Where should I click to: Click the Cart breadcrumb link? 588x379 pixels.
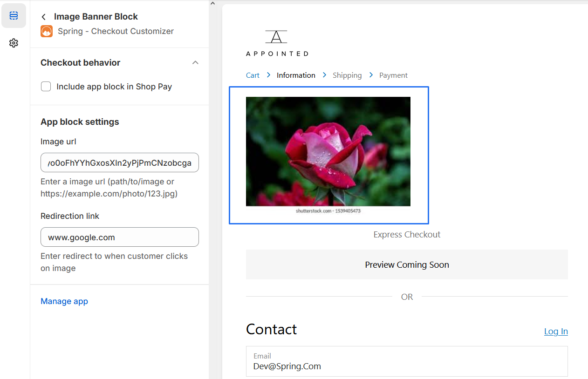coord(253,75)
